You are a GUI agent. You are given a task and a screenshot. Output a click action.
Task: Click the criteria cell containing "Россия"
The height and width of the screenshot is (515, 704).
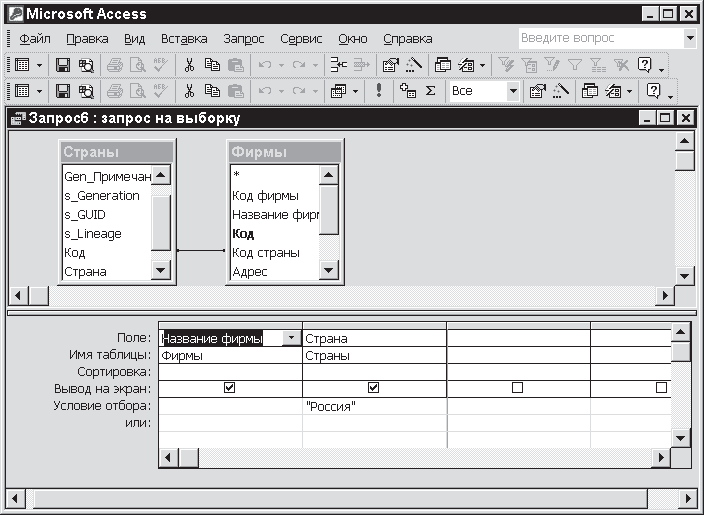(x=373, y=406)
